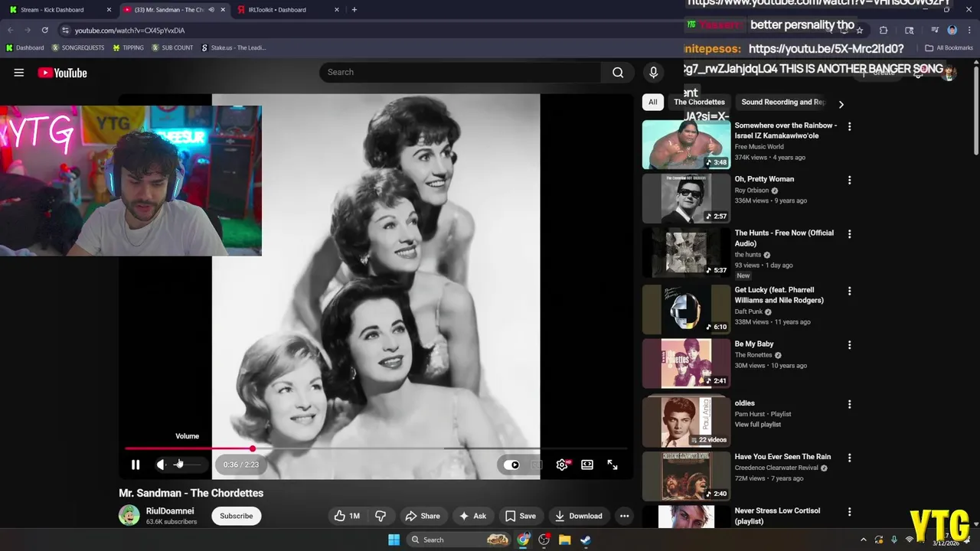Enter fullscreen with the fullscreen icon
This screenshot has width=980, height=551.
612,465
